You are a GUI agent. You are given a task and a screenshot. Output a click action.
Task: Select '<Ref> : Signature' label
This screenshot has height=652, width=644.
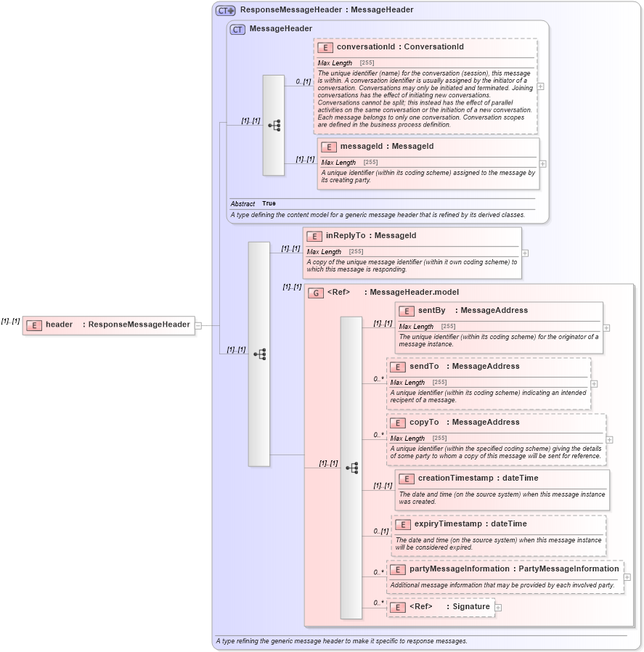point(449,606)
